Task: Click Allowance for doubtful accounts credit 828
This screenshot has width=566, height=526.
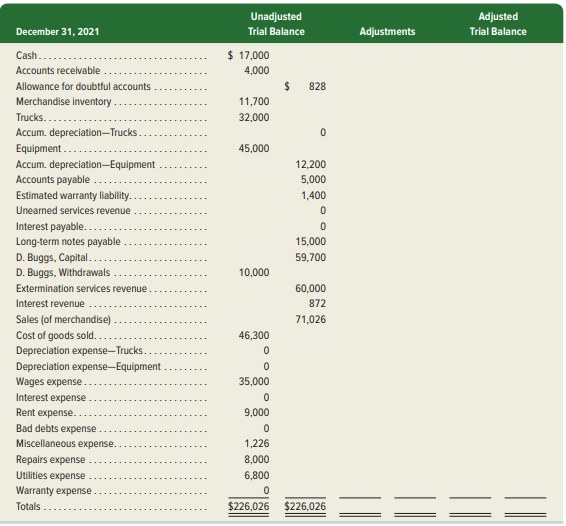Action: (x=305, y=86)
